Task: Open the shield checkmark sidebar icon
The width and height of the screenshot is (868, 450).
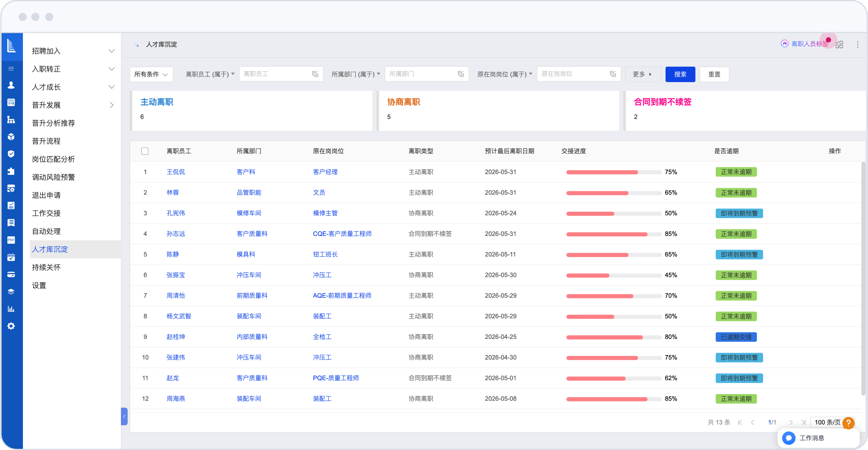Action: (11, 154)
